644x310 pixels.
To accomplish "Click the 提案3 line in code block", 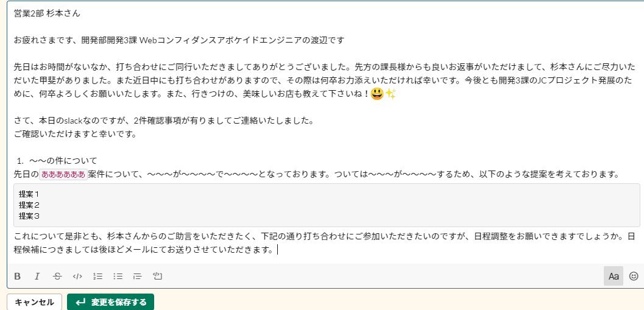I will coord(29,216).
